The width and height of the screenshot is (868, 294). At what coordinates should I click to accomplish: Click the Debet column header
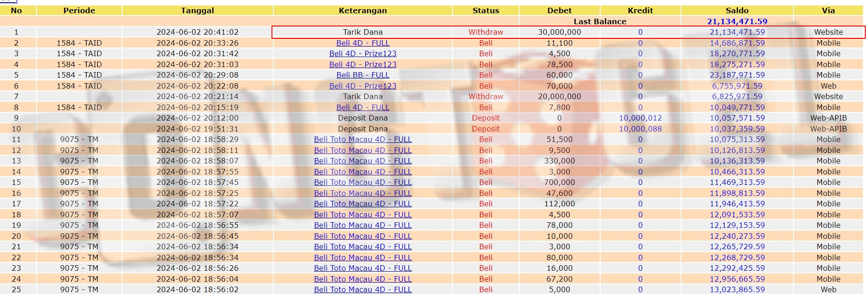pyautogui.click(x=559, y=10)
